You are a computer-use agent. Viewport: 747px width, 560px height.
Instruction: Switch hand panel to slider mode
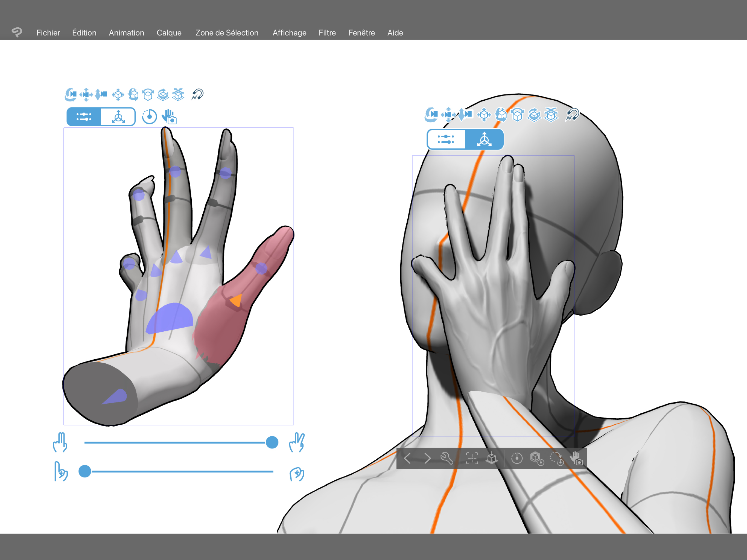tap(84, 117)
